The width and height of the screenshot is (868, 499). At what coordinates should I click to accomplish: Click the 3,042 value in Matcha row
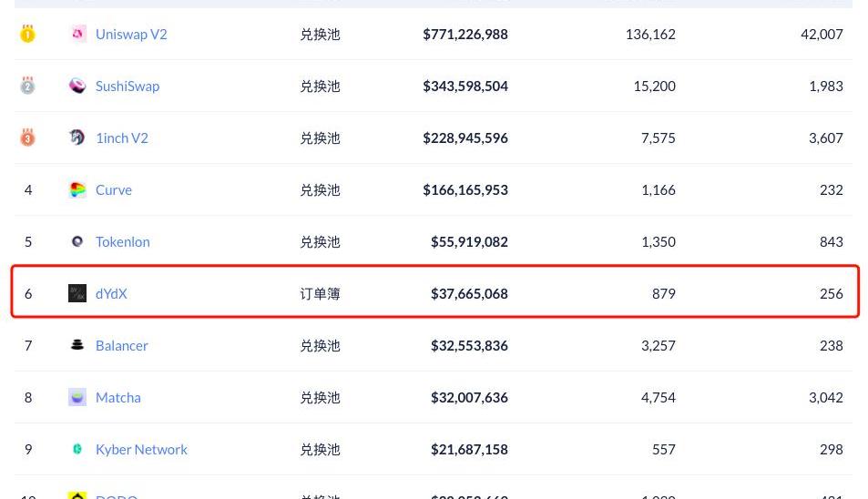click(826, 398)
